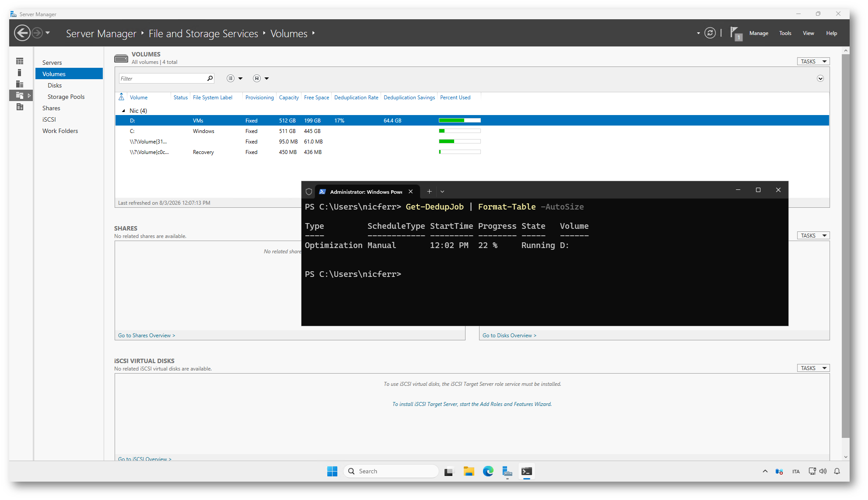Select the Local Server icon in the left rail
The image size is (868, 500).
click(19, 73)
